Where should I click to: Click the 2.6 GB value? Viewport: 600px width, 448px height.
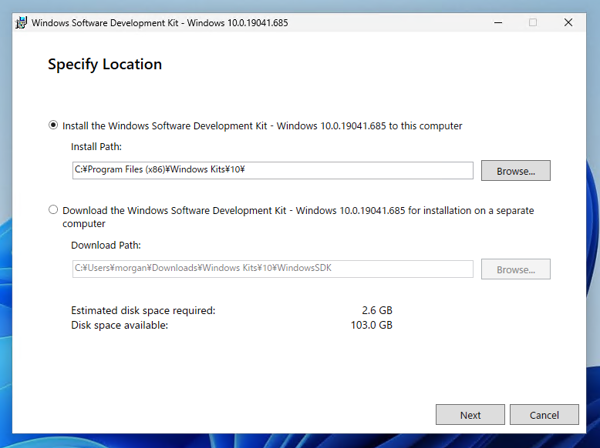[x=377, y=310]
